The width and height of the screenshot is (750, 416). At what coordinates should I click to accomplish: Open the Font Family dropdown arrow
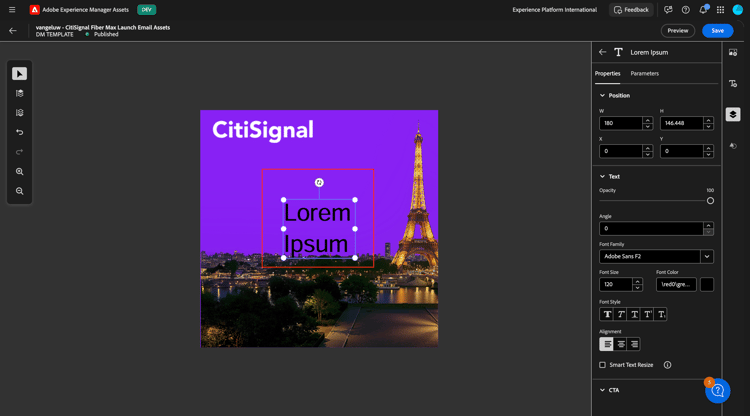tap(707, 256)
